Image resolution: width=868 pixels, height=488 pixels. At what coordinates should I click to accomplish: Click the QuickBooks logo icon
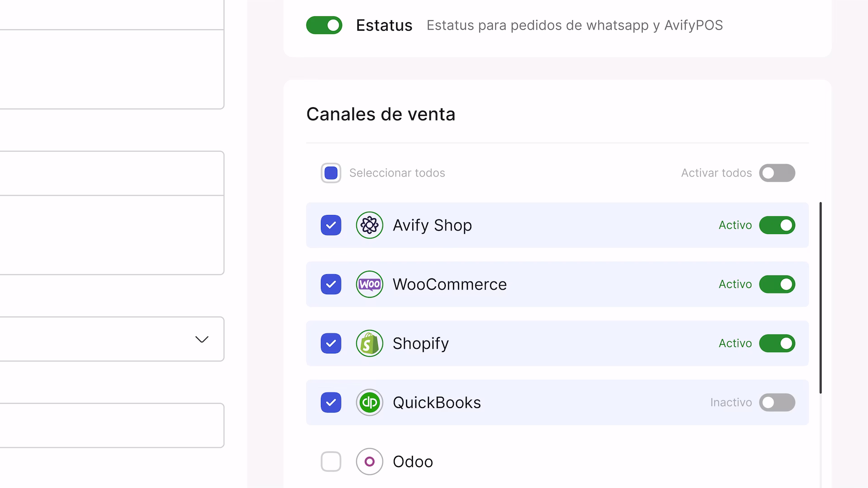click(369, 402)
